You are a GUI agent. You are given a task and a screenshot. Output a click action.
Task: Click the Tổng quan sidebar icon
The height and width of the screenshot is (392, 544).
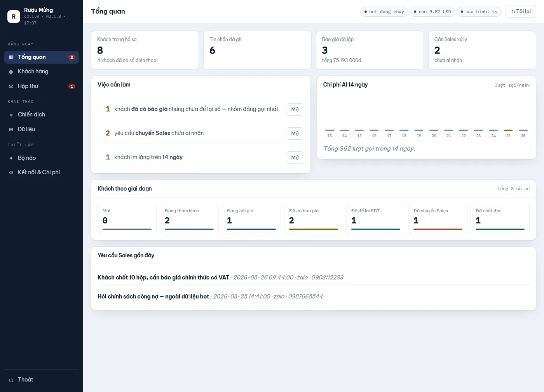(x=11, y=57)
